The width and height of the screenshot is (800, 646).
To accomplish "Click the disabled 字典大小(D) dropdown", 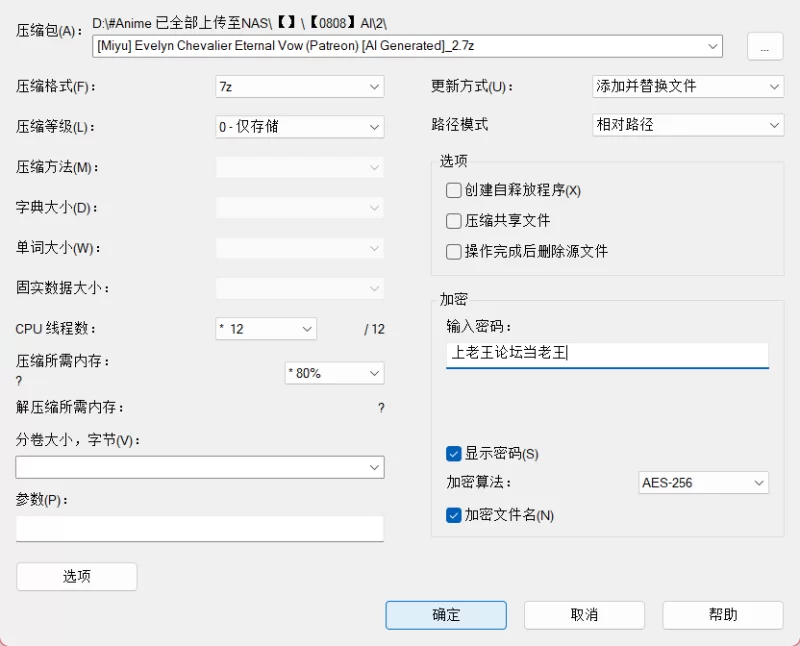I will tap(299, 208).
